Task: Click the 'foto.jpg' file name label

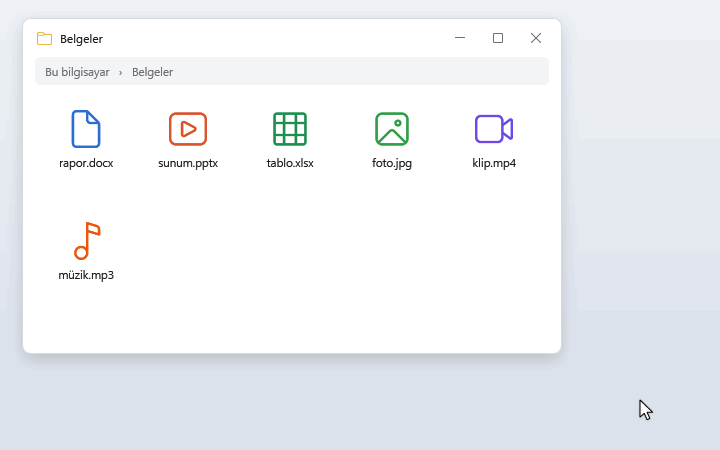Action: 392,163
